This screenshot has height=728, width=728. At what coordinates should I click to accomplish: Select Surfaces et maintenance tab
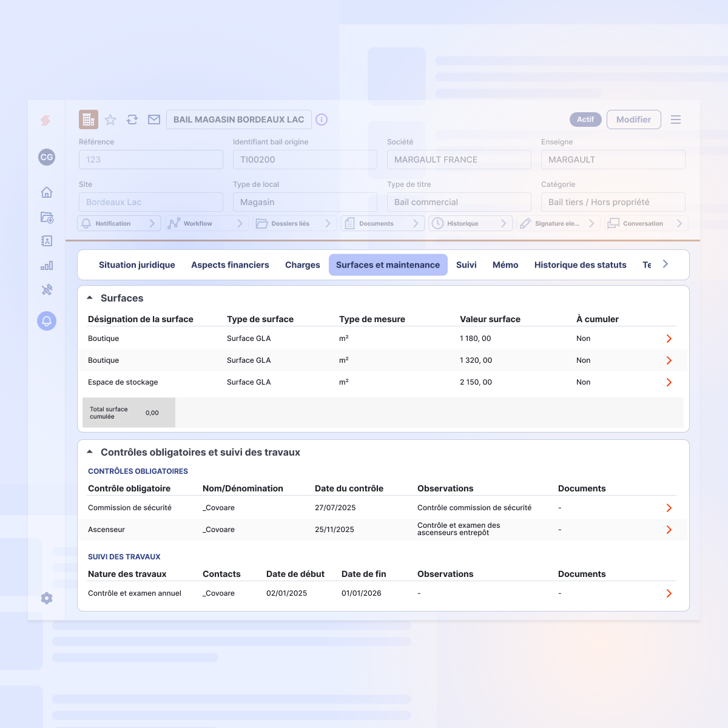point(388,265)
